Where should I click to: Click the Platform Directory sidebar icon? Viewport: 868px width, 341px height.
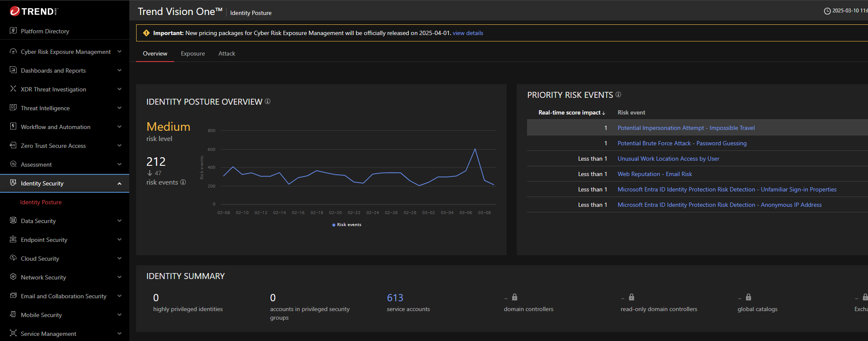coord(13,31)
